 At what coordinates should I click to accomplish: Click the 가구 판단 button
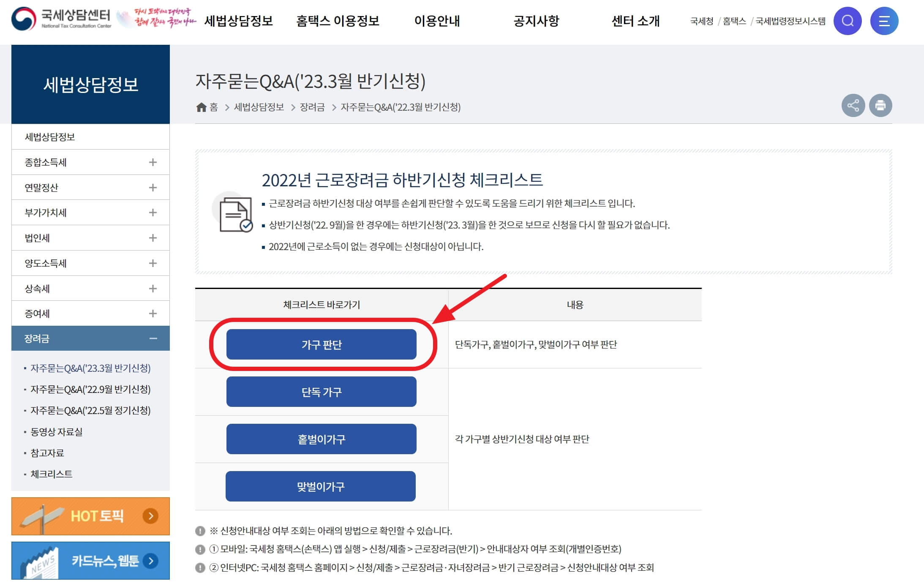321,344
